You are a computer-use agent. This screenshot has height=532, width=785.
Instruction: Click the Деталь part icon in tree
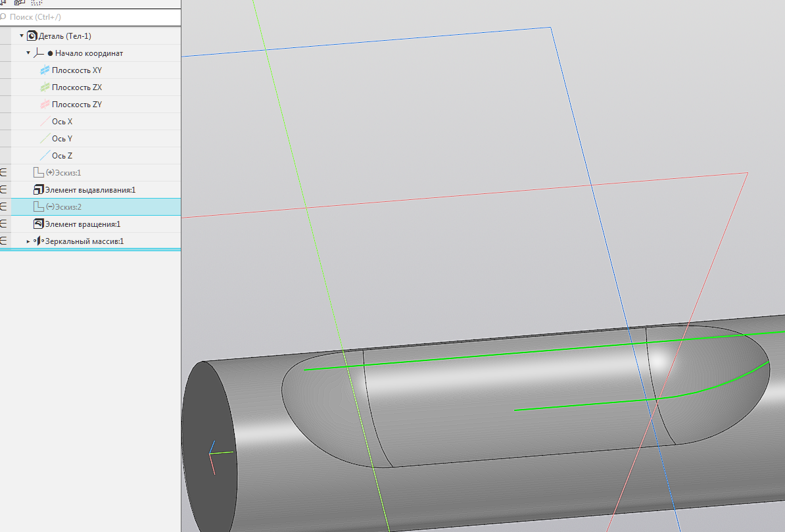point(32,36)
